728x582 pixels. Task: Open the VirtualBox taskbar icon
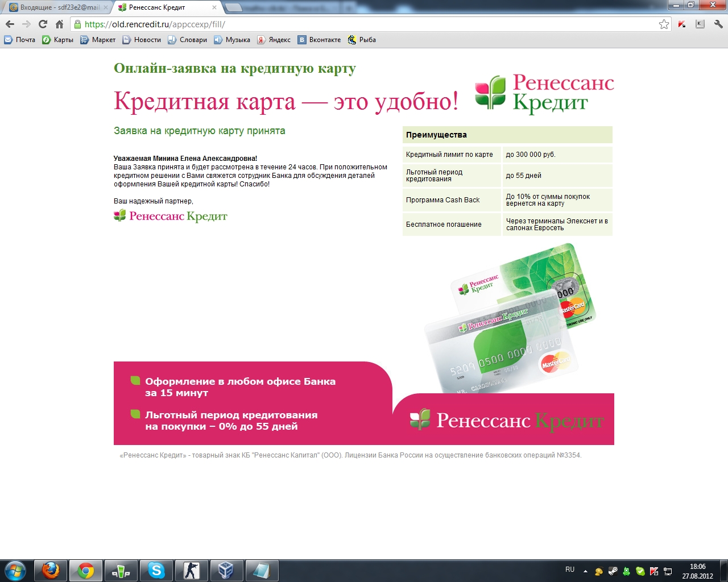click(226, 570)
